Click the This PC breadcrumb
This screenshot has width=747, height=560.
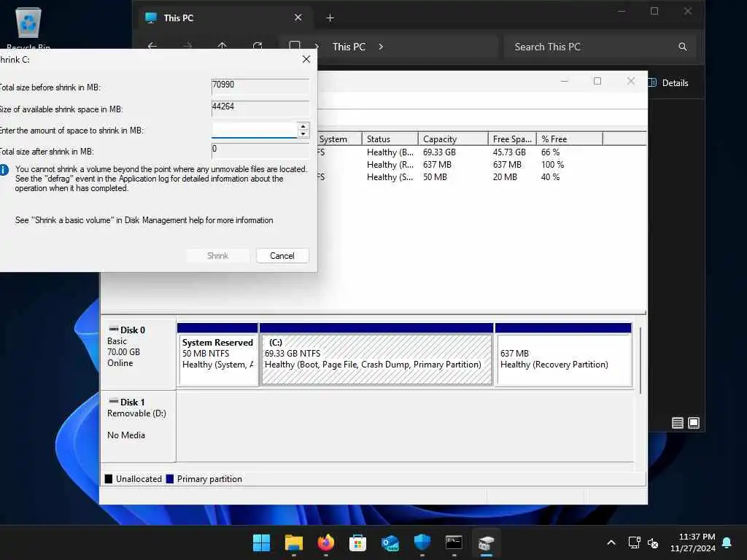349,47
